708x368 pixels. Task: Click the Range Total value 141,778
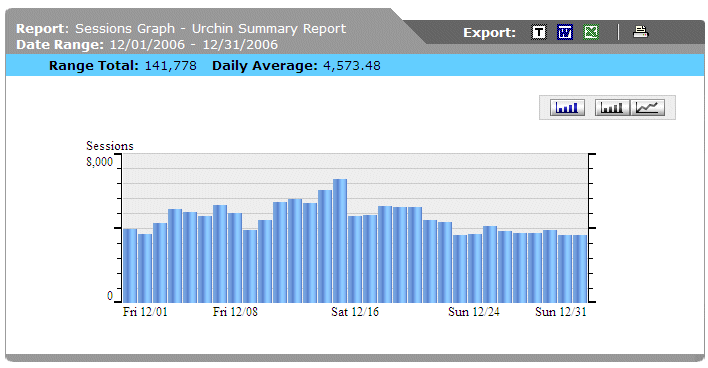[x=171, y=65]
